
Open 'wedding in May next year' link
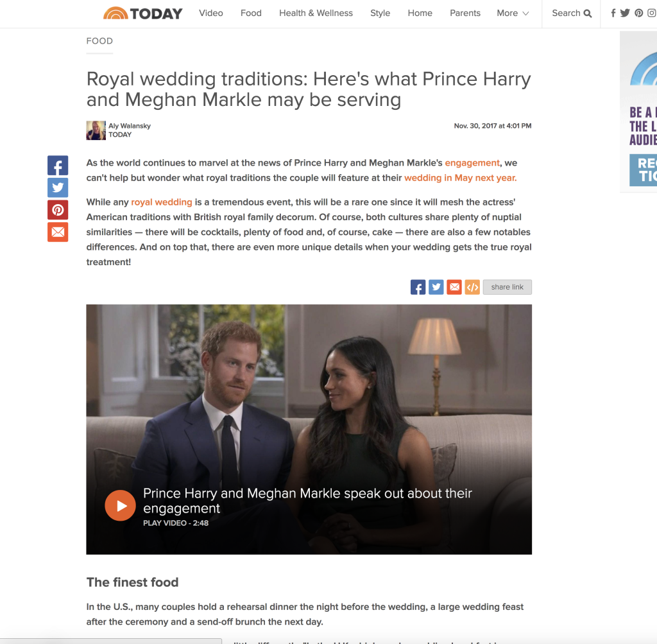click(x=461, y=178)
